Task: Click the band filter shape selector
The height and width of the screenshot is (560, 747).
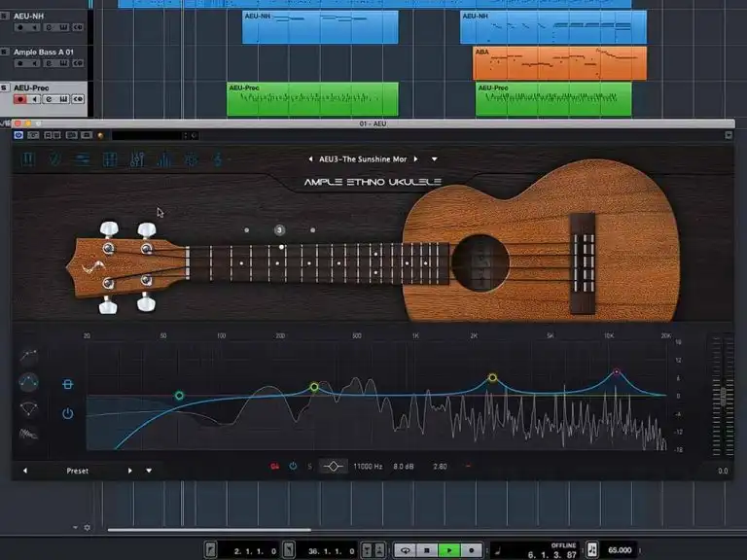Action: point(333,467)
